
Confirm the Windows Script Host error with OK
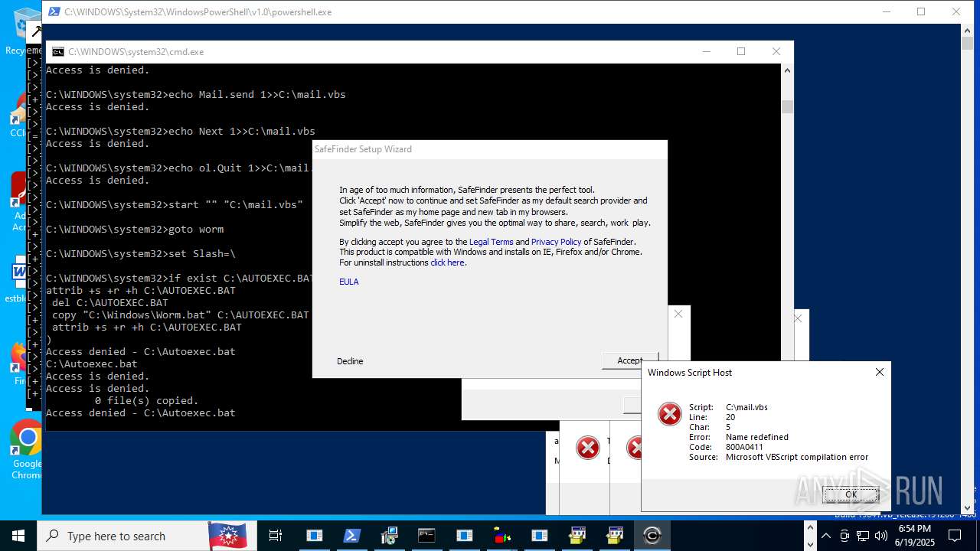tap(851, 494)
